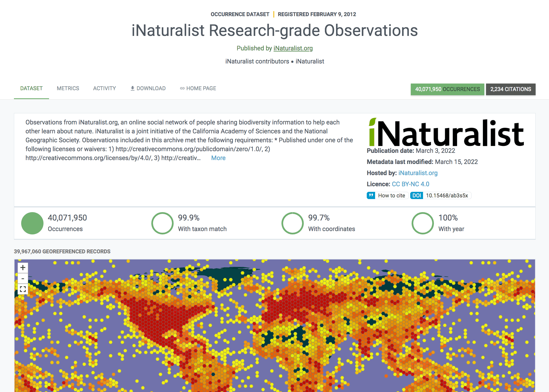
Task: Expand the occurrence dataset description
Action: (219, 157)
